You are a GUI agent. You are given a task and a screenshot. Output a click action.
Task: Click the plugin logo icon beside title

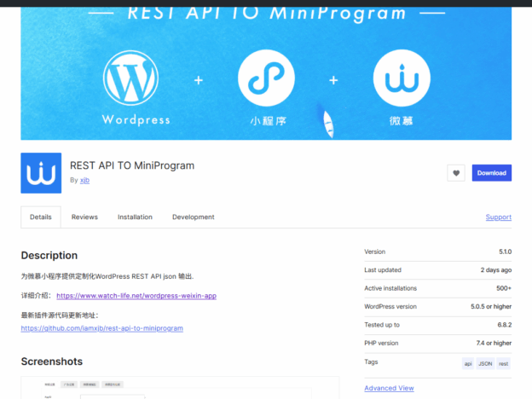(41, 173)
